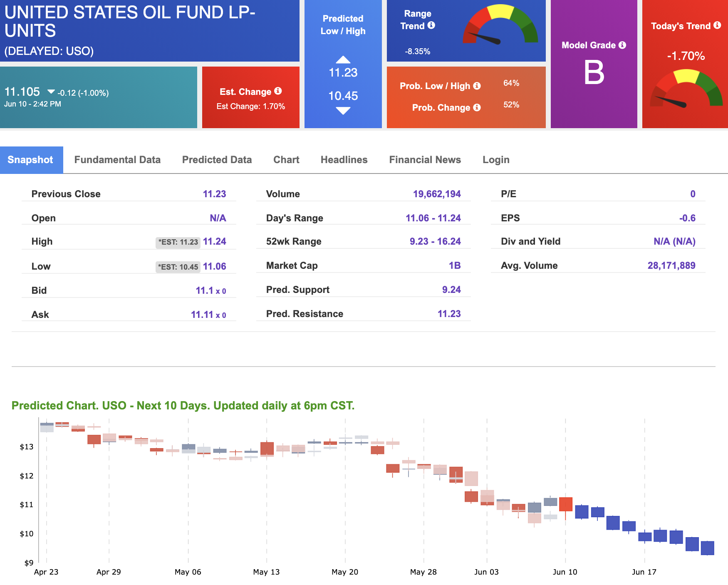728x585 pixels.
Task: Click the *EST: 11.23 badge in the High row
Action: (x=178, y=242)
